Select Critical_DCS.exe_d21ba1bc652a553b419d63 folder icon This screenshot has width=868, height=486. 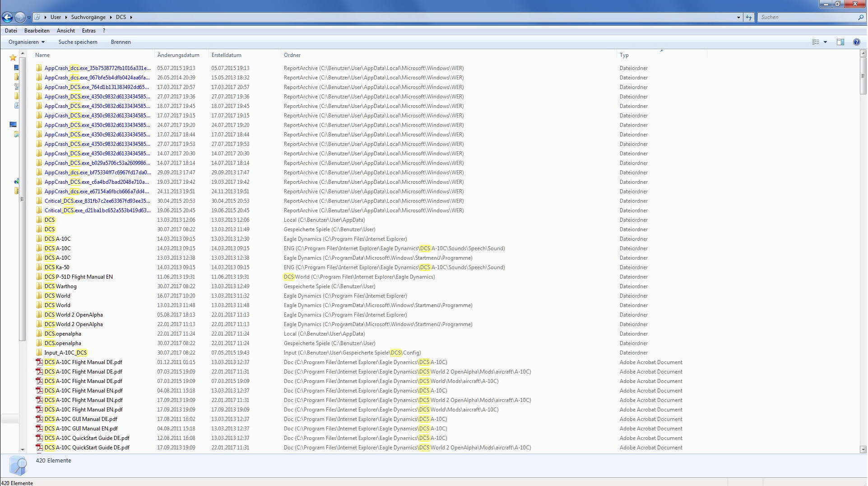click(39, 210)
